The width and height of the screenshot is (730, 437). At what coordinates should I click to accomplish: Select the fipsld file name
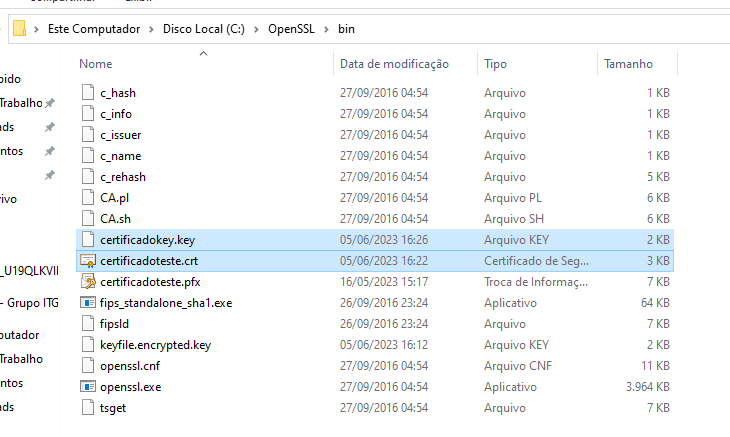[114, 324]
